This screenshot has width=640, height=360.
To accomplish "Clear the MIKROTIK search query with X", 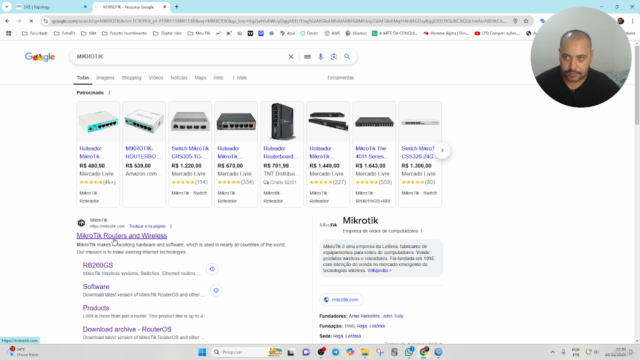I will click(x=291, y=57).
